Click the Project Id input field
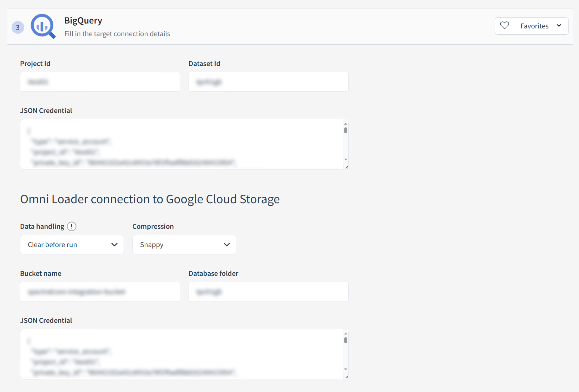The width and height of the screenshot is (579, 392). point(100,82)
